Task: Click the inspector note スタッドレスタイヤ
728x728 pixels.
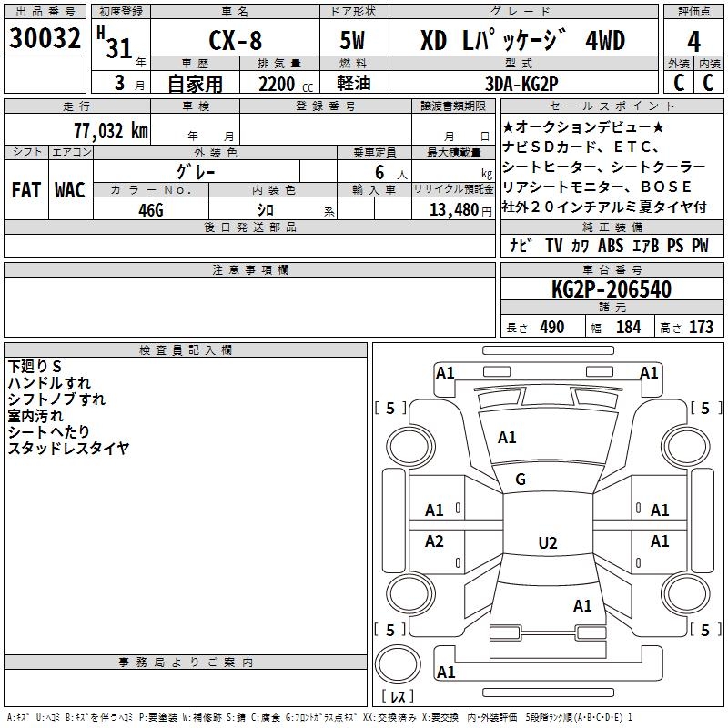Action: coord(68,448)
